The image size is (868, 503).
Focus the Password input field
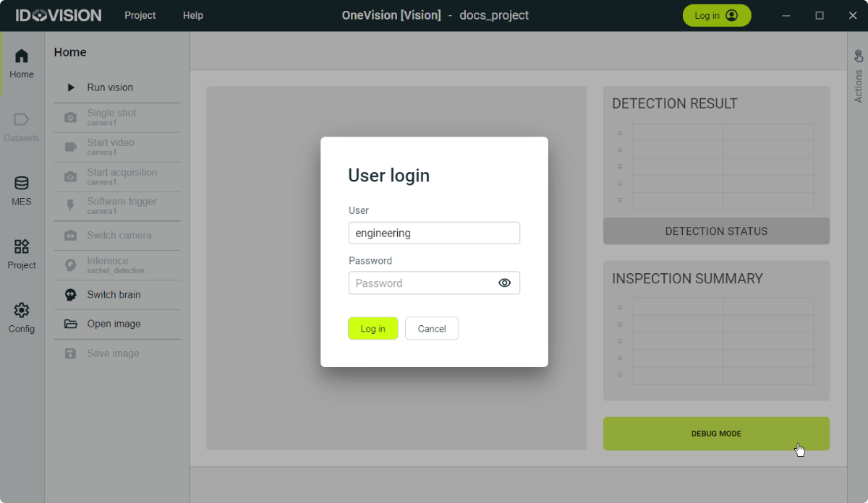[x=421, y=283]
